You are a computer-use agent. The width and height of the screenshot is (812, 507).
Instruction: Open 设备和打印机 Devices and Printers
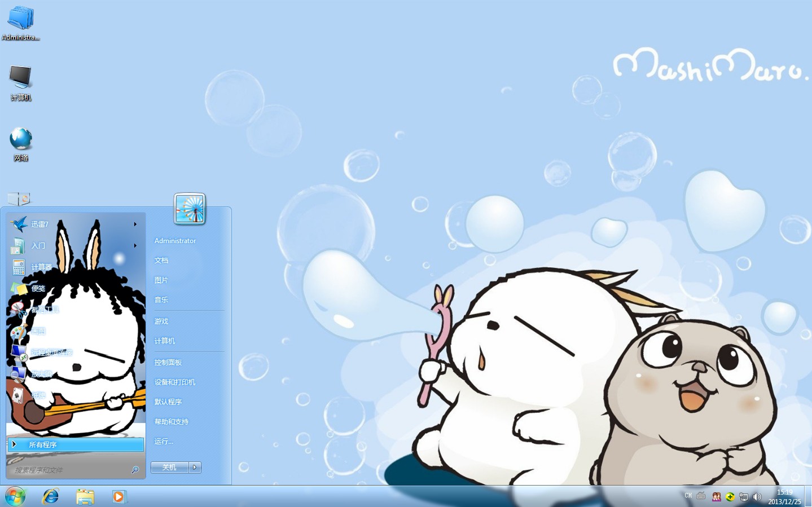pyautogui.click(x=175, y=382)
